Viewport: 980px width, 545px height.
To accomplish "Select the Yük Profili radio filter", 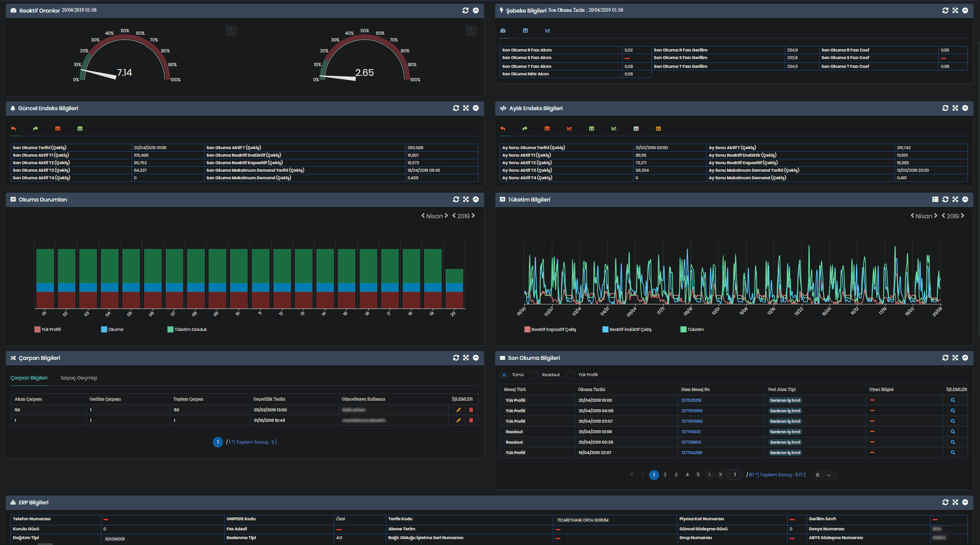I will [x=571, y=375].
